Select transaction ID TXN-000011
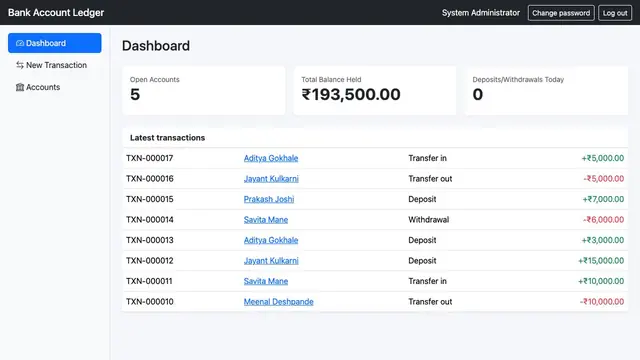The width and height of the screenshot is (640, 360). [149, 281]
